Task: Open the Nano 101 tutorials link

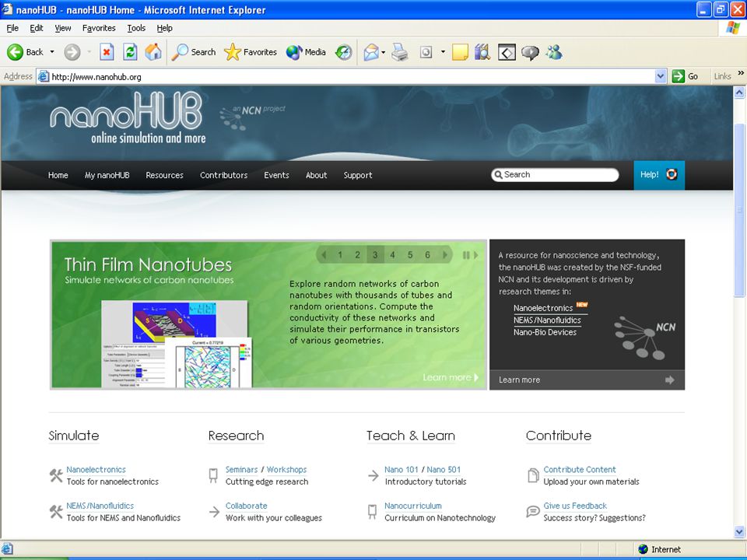Action: click(402, 470)
